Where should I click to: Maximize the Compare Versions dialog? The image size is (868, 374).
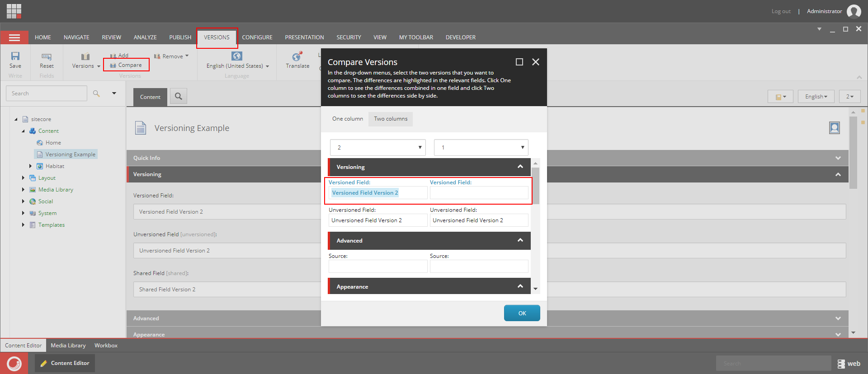(519, 62)
